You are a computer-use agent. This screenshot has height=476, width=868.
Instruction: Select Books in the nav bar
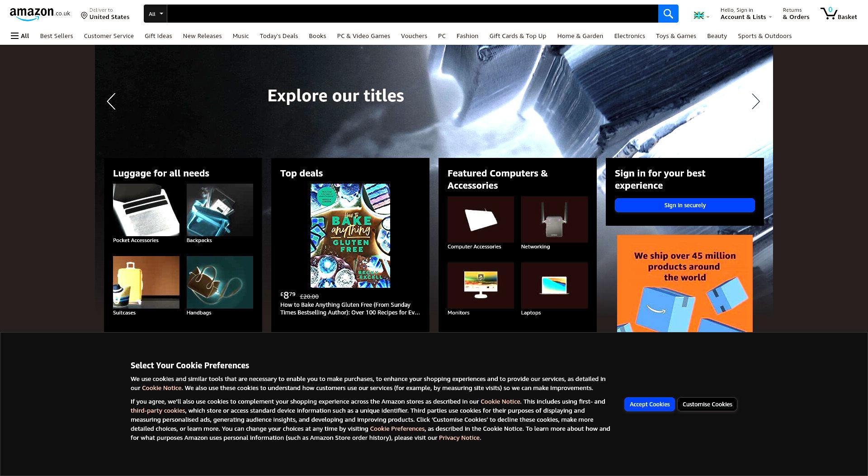[317, 36]
